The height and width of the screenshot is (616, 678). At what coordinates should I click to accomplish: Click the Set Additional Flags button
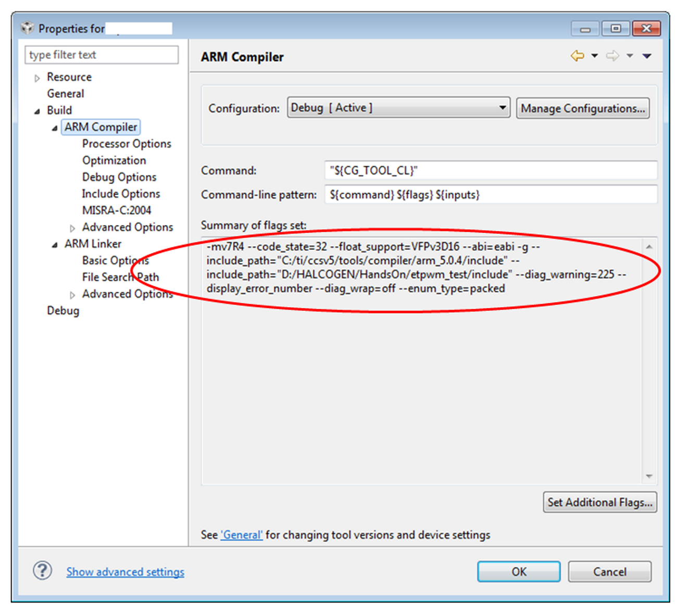point(599,502)
